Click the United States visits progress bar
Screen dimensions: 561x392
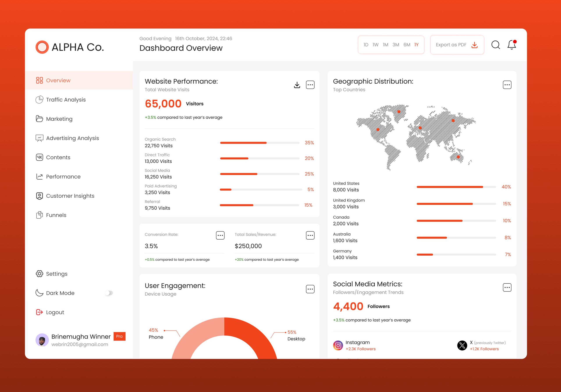456,187
